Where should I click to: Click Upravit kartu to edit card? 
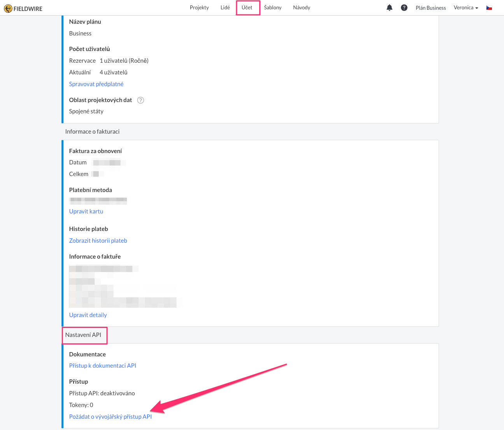click(x=86, y=211)
